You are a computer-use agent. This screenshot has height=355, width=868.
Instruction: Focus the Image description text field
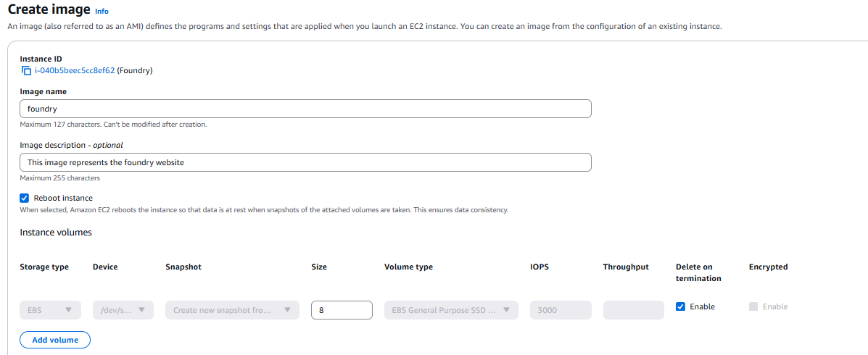pyautogui.click(x=305, y=162)
